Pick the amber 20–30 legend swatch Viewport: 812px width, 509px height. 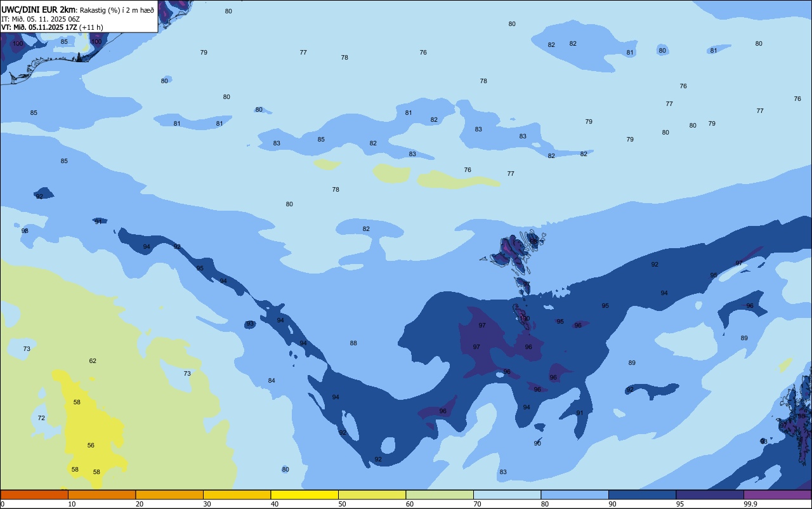(169, 494)
